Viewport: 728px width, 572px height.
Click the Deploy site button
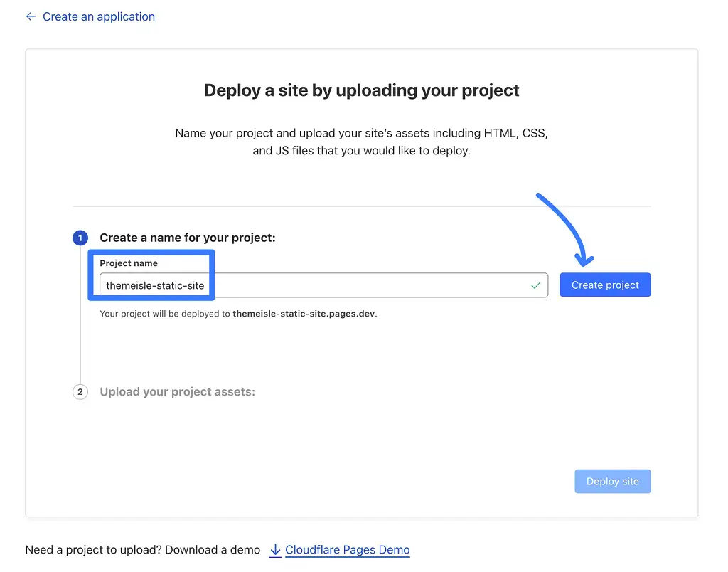(x=612, y=481)
